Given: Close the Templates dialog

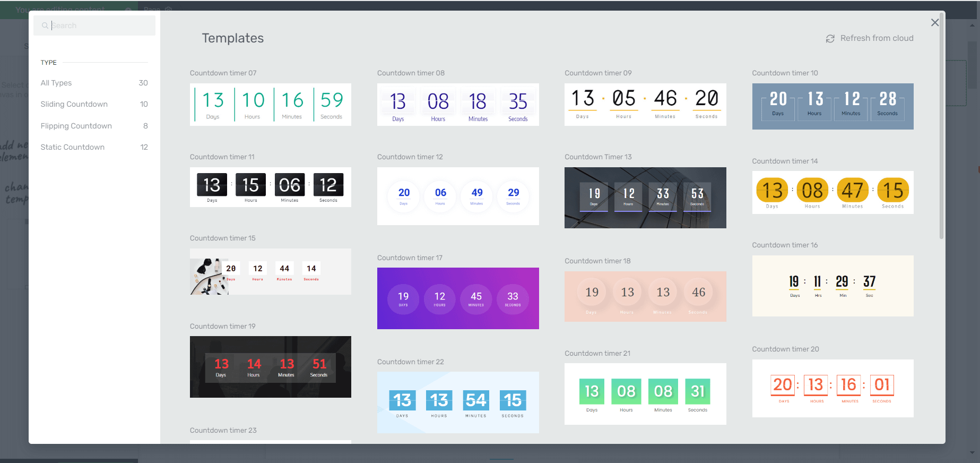Looking at the screenshot, I should pyautogui.click(x=934, y=22).
